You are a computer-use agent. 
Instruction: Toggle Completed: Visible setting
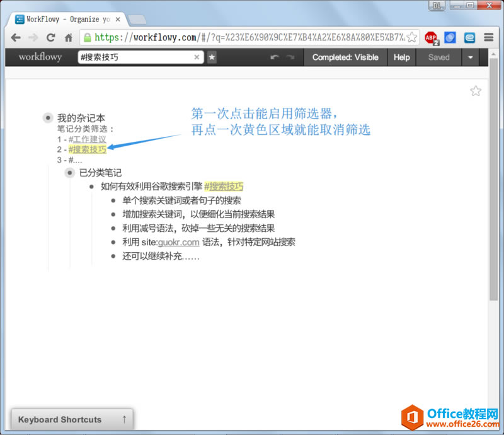click(x=345, y=57)
